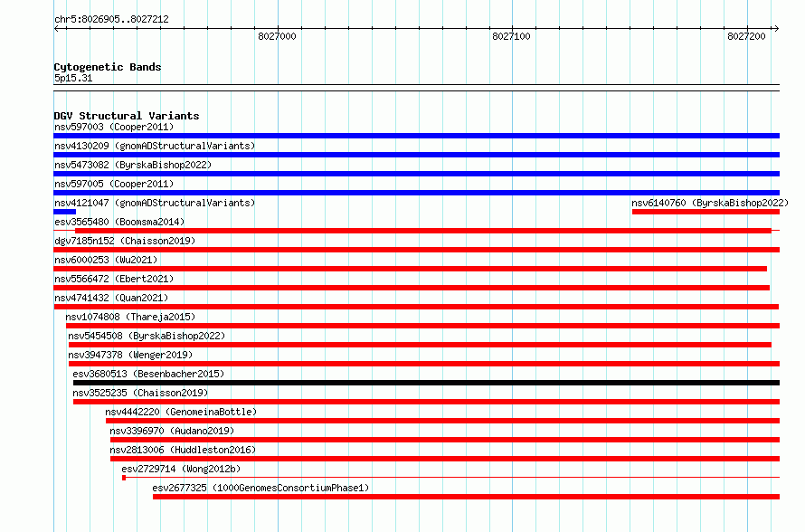Image resolution: width=805 pixels, height=532 pixels.
Task: Select the nsv6140760 red variant bar
Action: (x=706, y=212)
